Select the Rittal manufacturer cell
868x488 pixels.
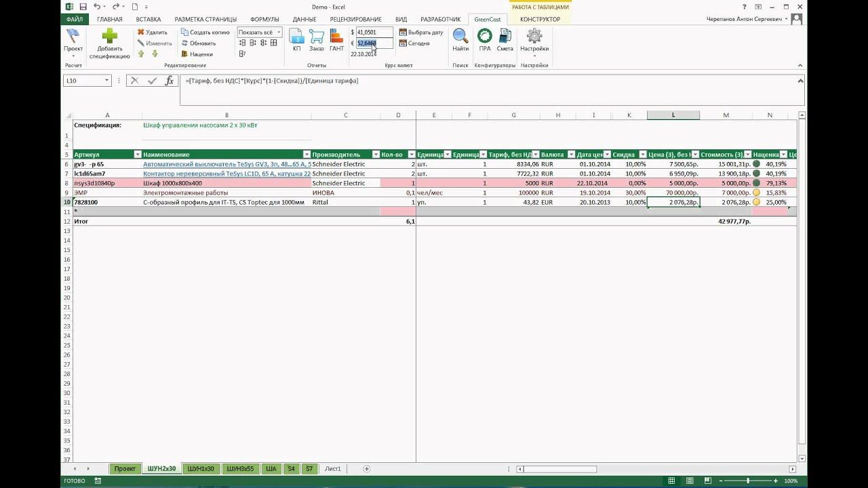click(345, 203)
